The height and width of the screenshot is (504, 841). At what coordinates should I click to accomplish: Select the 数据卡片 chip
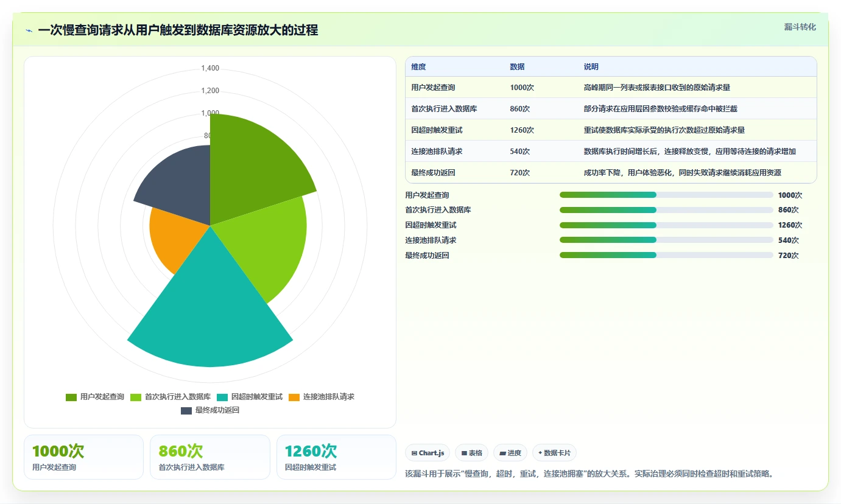coord(554,453)
